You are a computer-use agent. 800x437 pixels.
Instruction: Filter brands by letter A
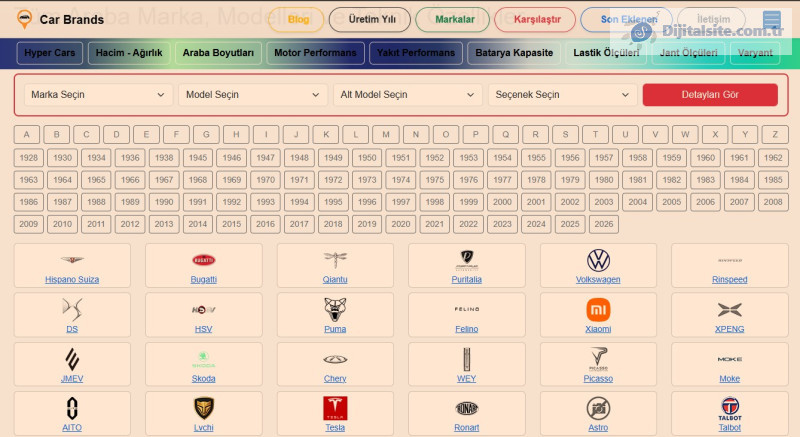click(x=27, y=135)
